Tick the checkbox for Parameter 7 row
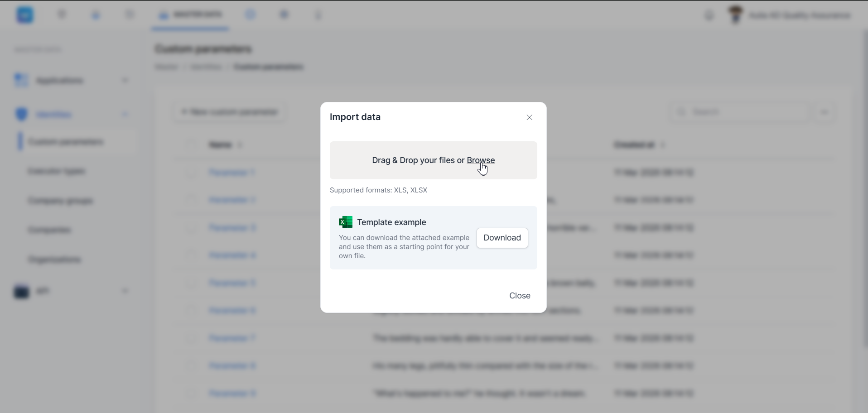This screenshot has height=413, width=868. 191,338
